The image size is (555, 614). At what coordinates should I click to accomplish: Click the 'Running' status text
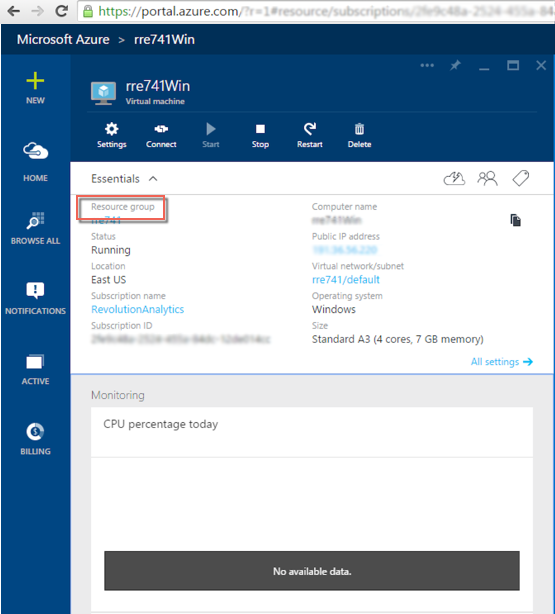(x=111, y=250)
